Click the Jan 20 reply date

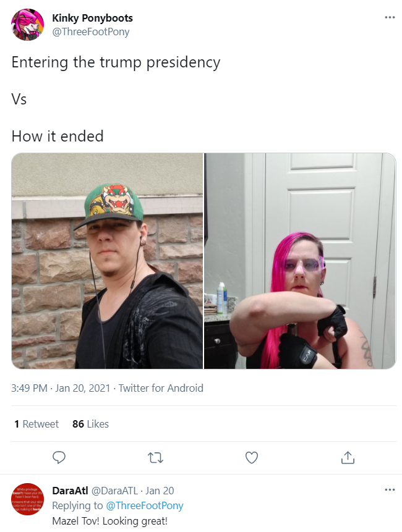click(x=160, y=491)
